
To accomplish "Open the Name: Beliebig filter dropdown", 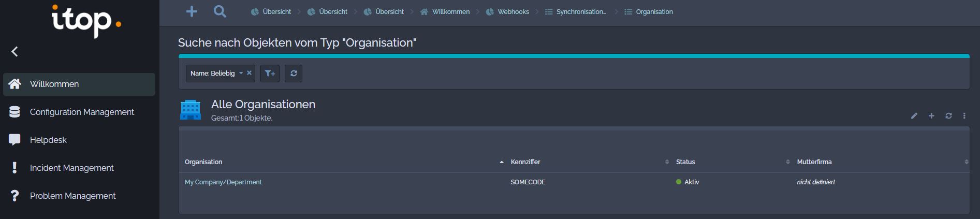I will tap(216, 74).
